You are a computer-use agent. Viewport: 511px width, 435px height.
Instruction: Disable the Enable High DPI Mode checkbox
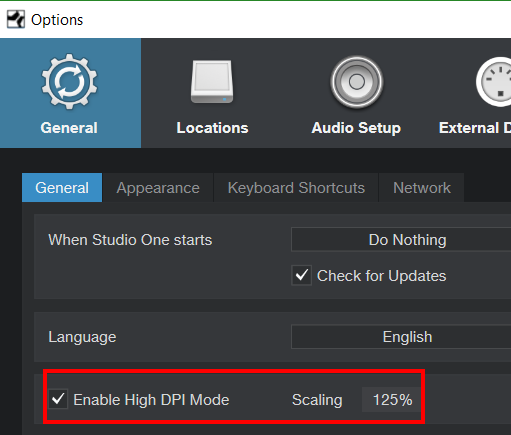[58, 399]
